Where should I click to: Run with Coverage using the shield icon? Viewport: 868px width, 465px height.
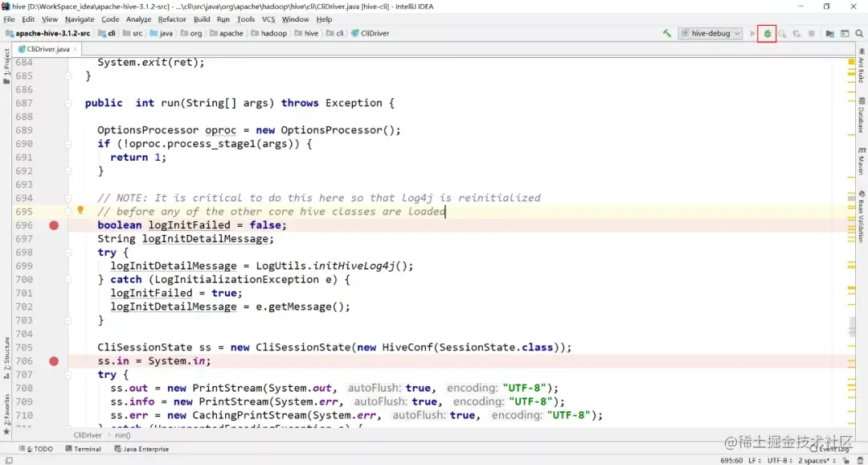[782, 34]
